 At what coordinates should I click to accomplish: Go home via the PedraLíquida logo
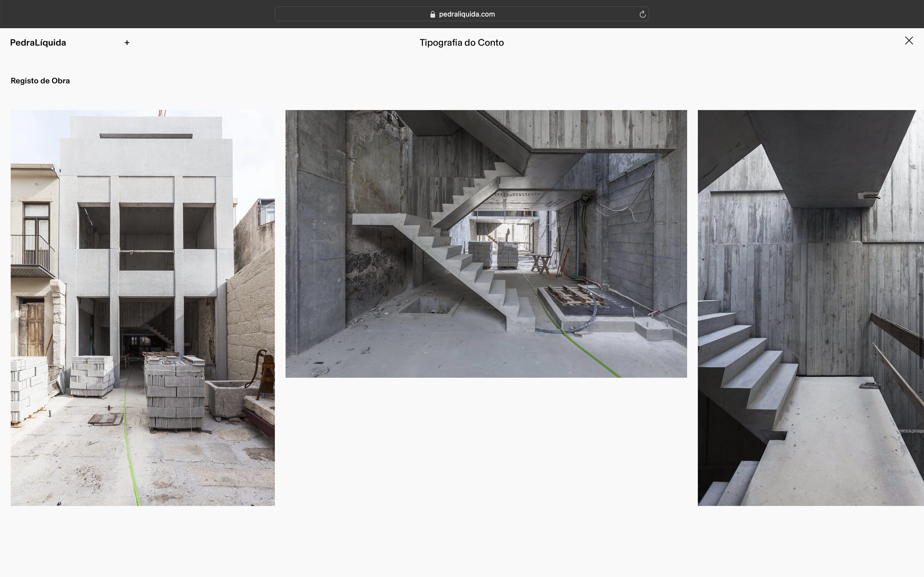click(38, 43)
